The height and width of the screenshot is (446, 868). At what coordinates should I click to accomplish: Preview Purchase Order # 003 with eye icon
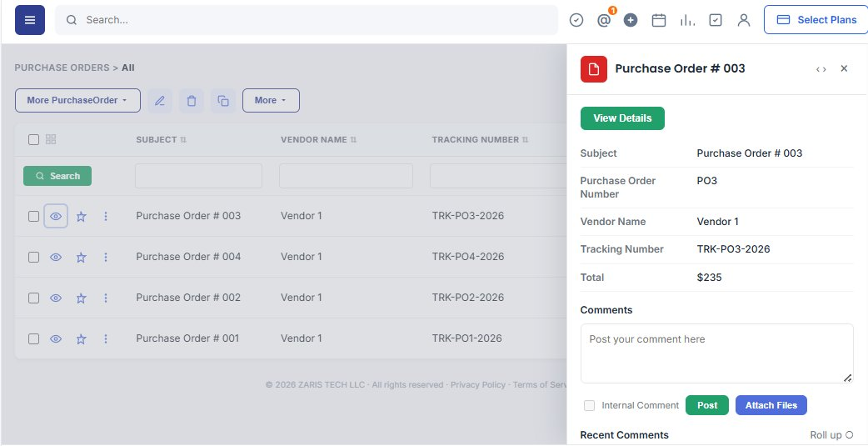click(56, 216)
